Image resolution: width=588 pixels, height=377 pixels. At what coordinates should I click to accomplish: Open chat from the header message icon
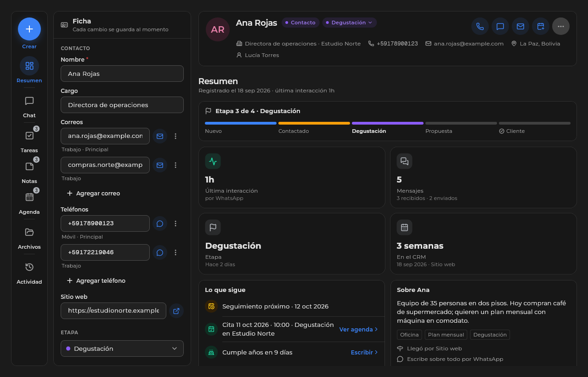(500, 26)
